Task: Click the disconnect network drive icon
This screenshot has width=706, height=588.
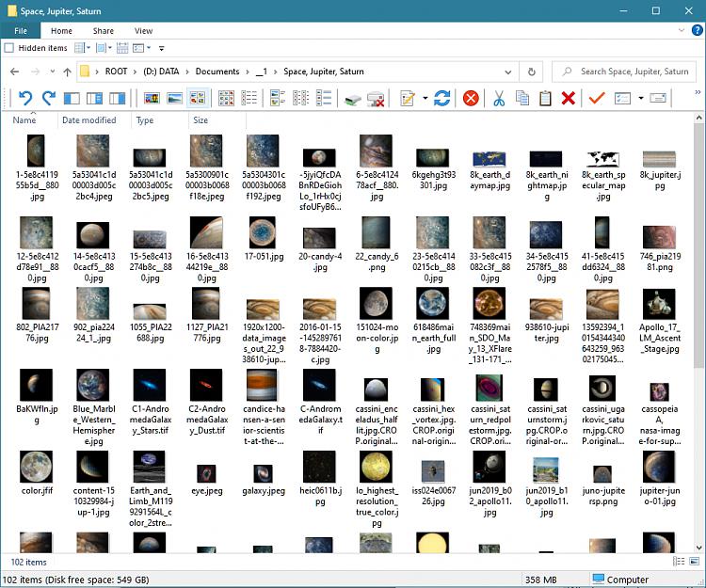Action: click(376, 99)
